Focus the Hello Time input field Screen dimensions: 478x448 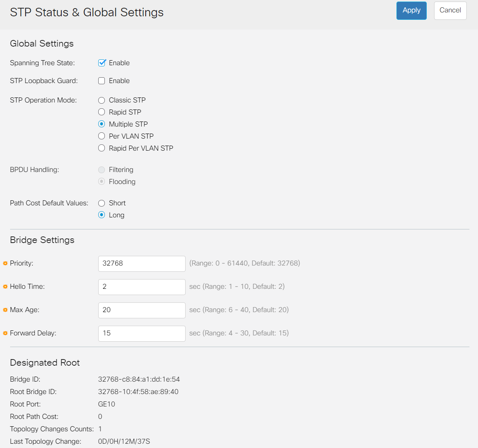click(142, 287)
